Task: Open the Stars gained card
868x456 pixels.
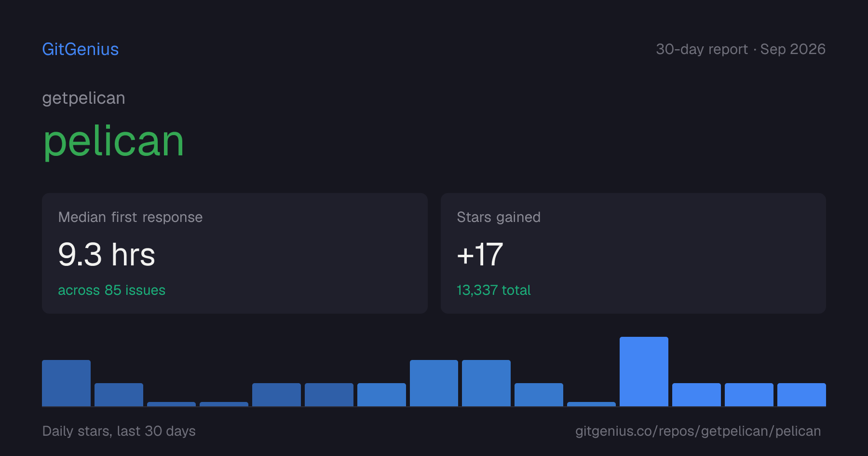Action: pyautogui.click(x=633, y=253)
